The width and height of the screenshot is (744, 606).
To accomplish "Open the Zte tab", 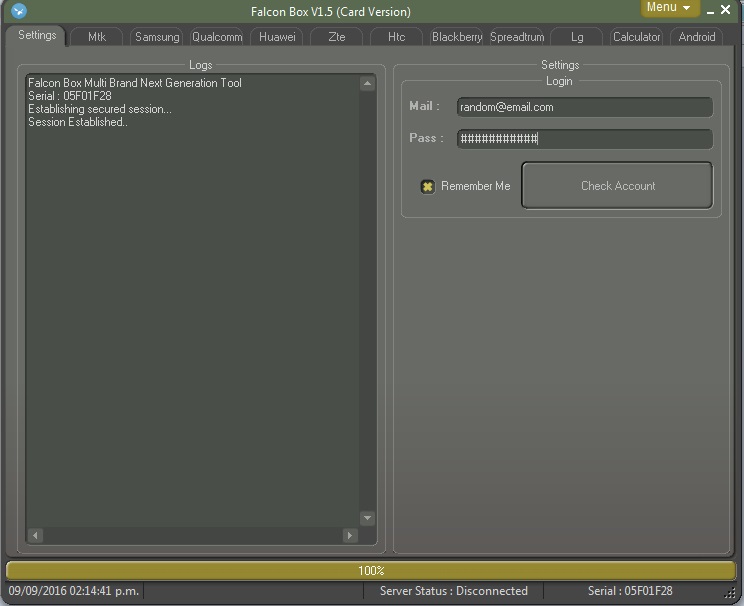I will pos(336,37).
